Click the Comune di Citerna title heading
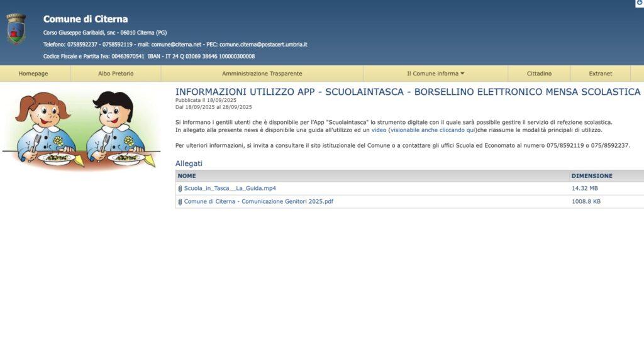 coord(86,19)
